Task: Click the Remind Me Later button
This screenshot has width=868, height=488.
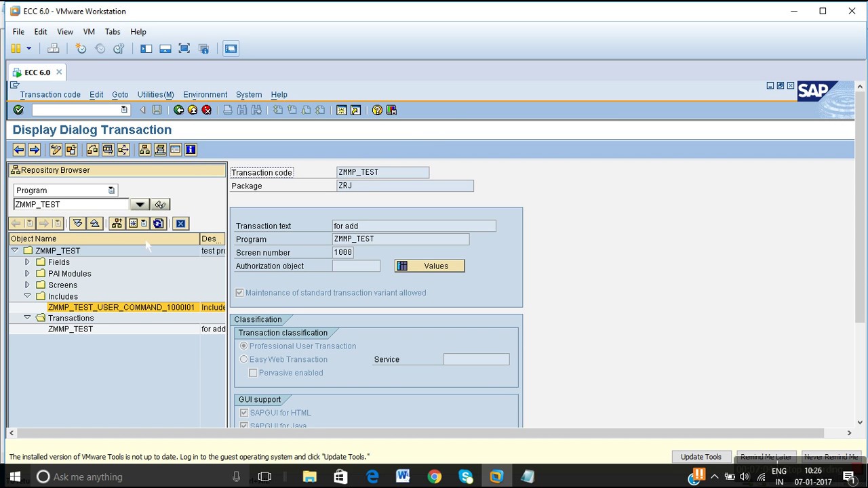Action: pos(766,457)
